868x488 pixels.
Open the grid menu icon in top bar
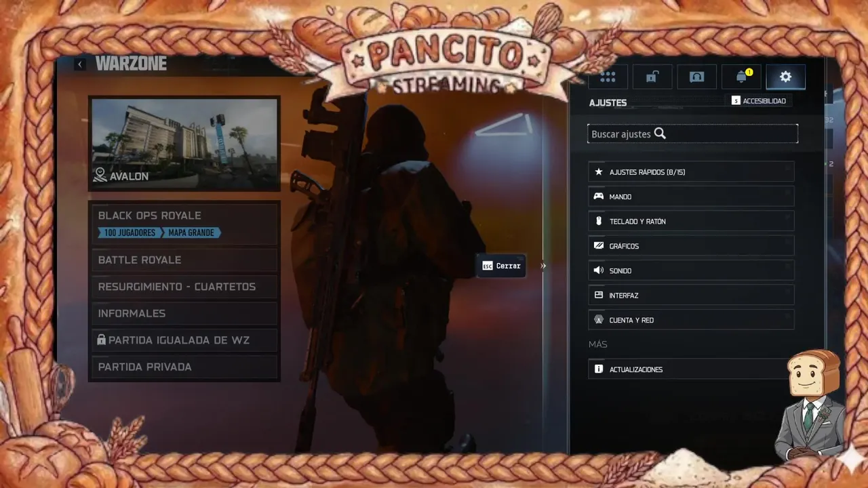[x=608, y=77]
